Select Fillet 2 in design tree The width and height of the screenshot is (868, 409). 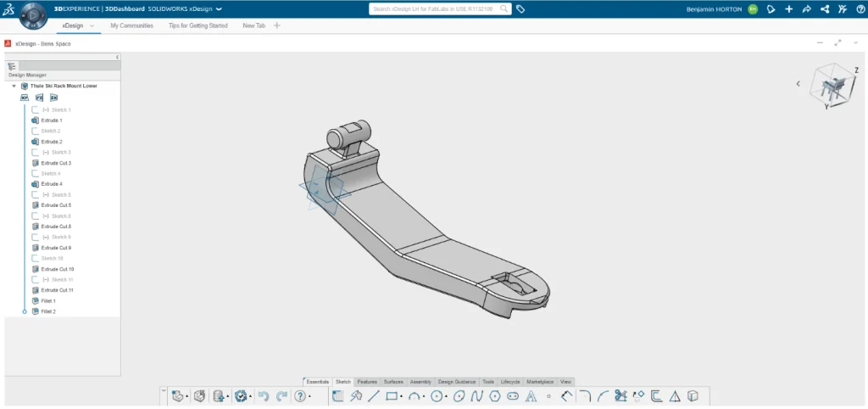[x=48, y=311]
